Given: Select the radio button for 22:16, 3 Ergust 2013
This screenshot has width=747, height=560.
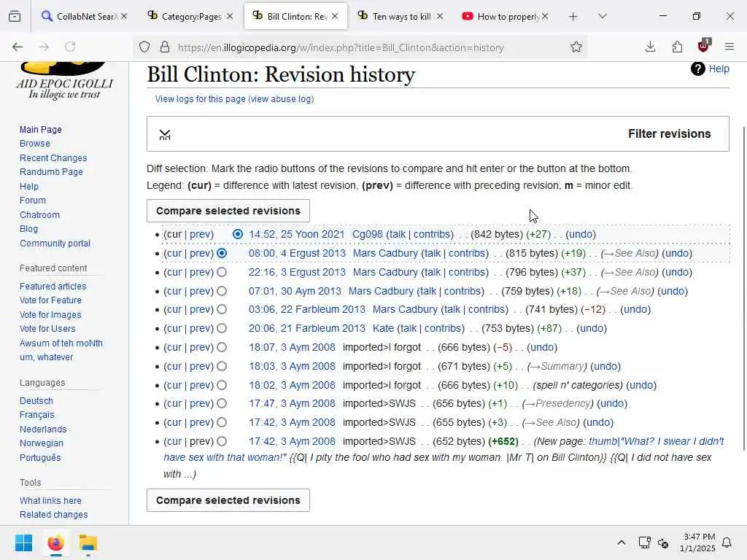Looking at the screenshot, I should coord(222,273).
